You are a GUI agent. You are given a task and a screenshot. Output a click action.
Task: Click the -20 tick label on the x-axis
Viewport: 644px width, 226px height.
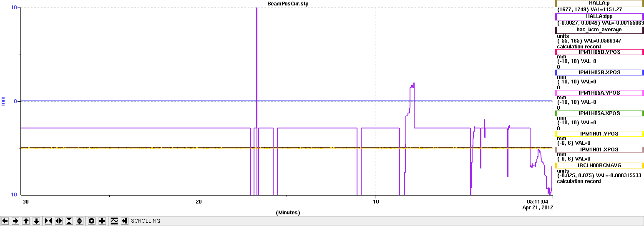(x=198, y=202)
